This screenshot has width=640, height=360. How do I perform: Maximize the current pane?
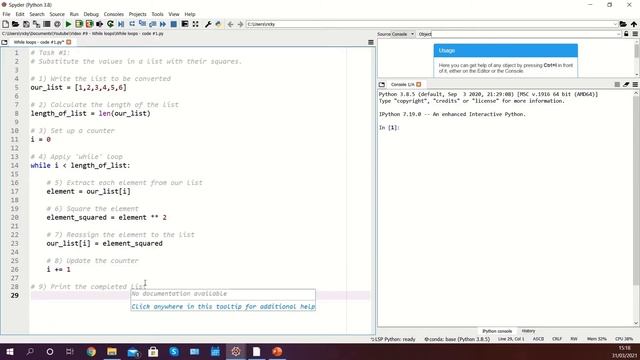tap(185, 24)
